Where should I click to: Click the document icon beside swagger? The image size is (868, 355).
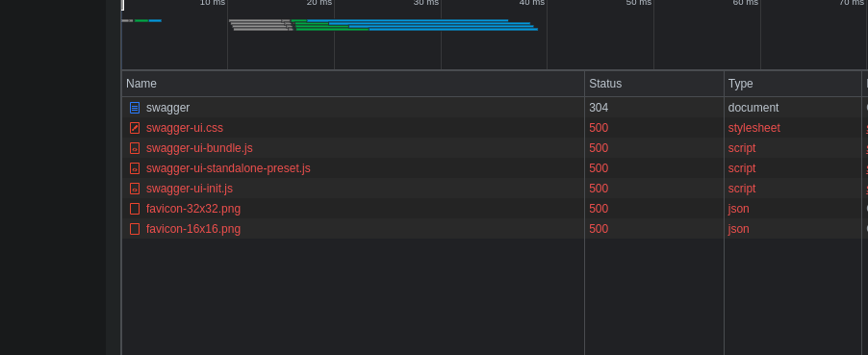135,108
